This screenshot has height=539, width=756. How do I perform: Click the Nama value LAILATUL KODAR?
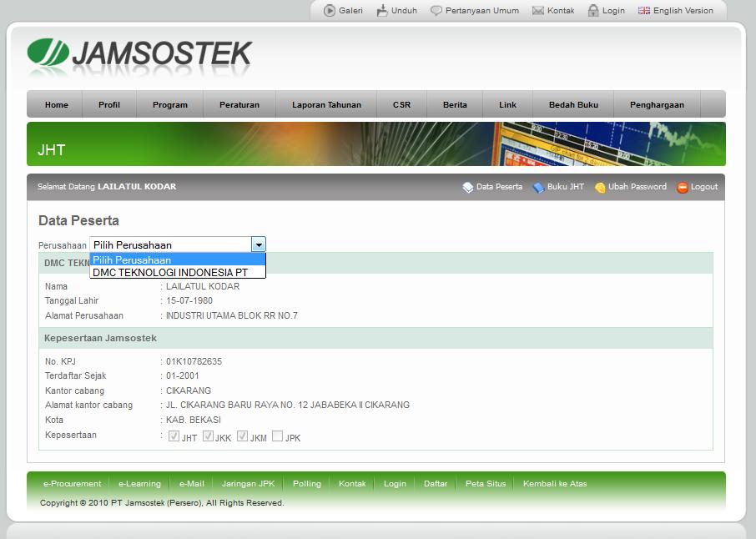[203, 286]
